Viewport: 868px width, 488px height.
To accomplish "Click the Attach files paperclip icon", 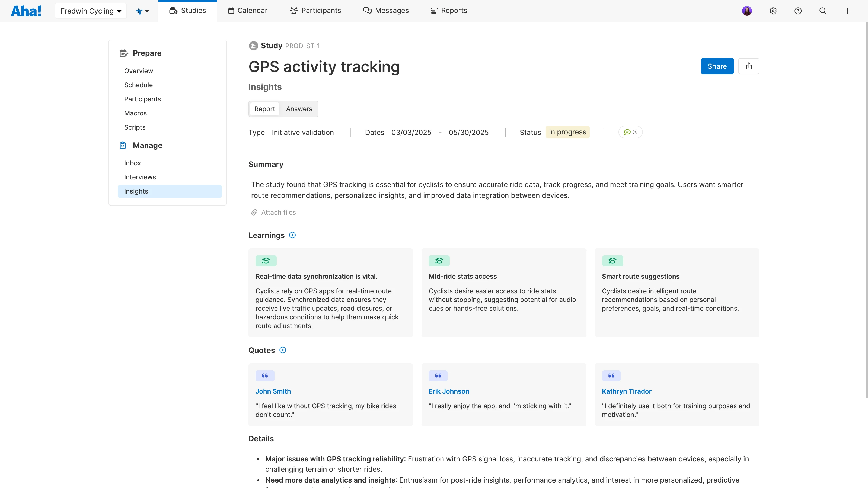I will (254, 212).
